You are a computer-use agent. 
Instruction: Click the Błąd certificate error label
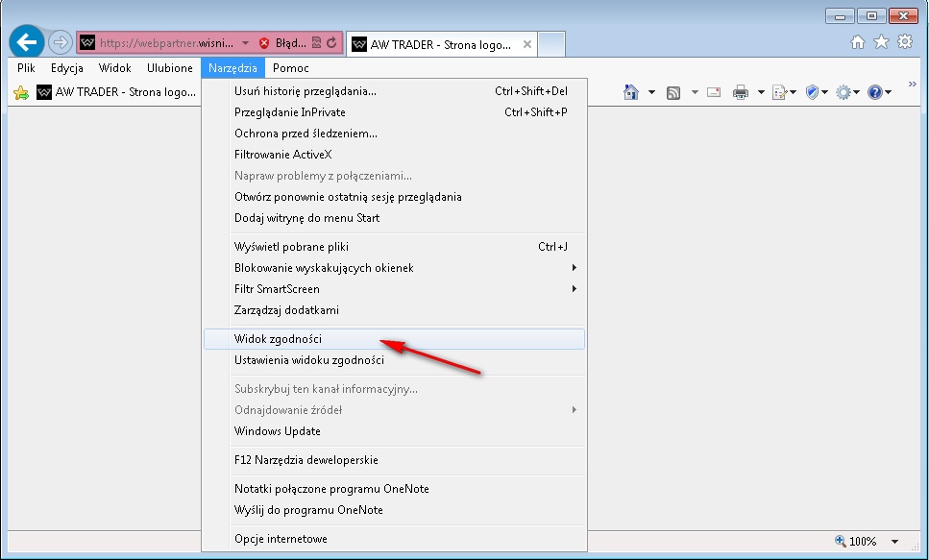click(291, 43)
